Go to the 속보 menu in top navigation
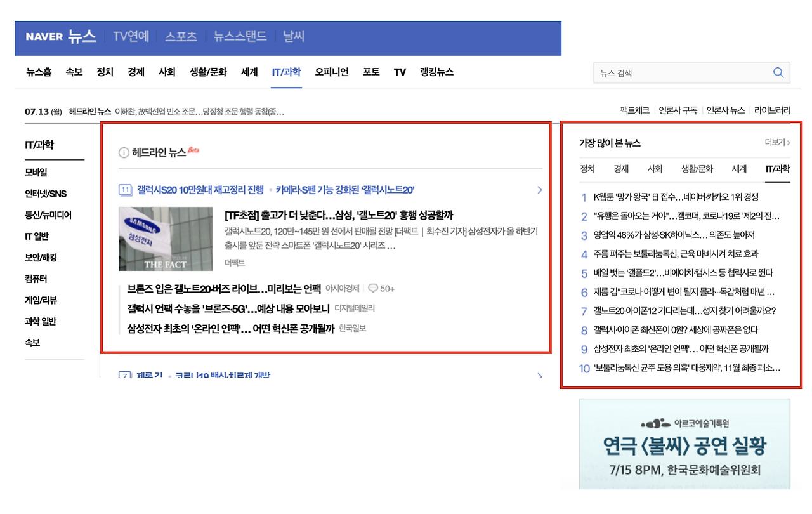This screenshot has height=514, width=812. (x=74, y=72)
